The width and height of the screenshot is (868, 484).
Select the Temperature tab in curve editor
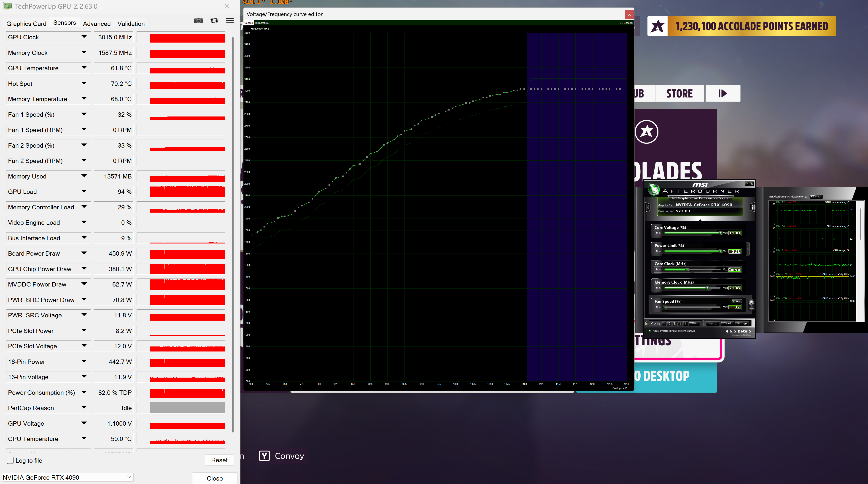coord(261,23)
